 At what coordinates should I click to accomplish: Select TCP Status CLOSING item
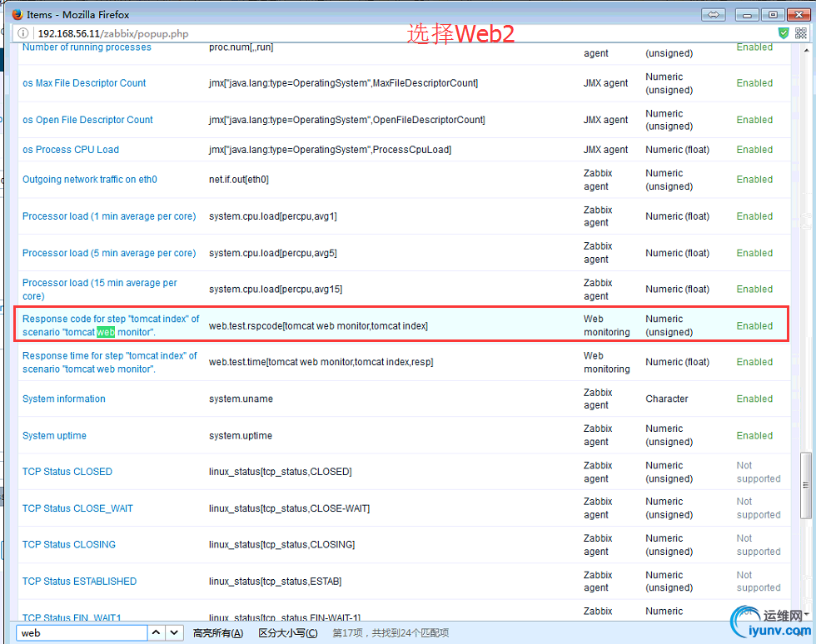click(x=68, y=545)
